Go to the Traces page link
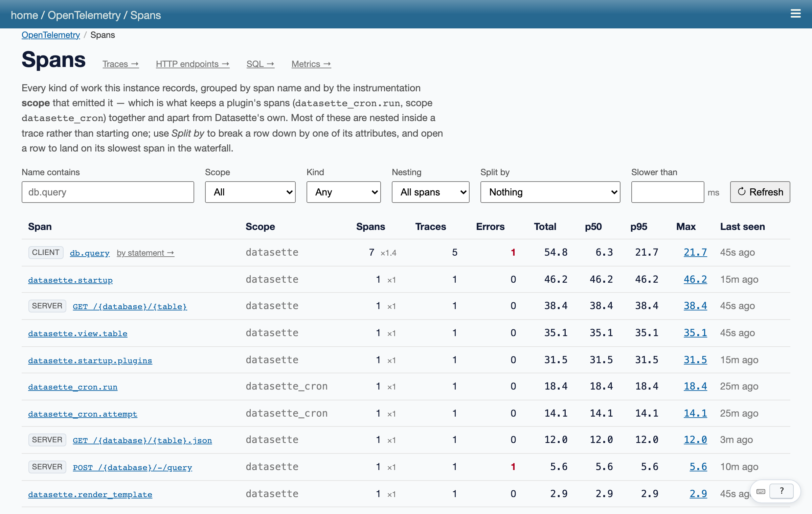Image resolution: width=812 pixels, height=514 pixels. coord(120,64)
